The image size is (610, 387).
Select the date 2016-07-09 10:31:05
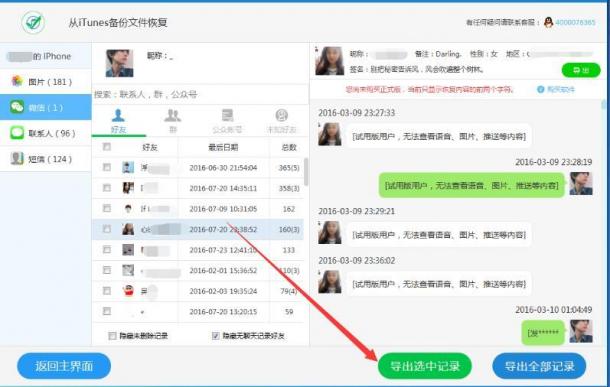223,209
